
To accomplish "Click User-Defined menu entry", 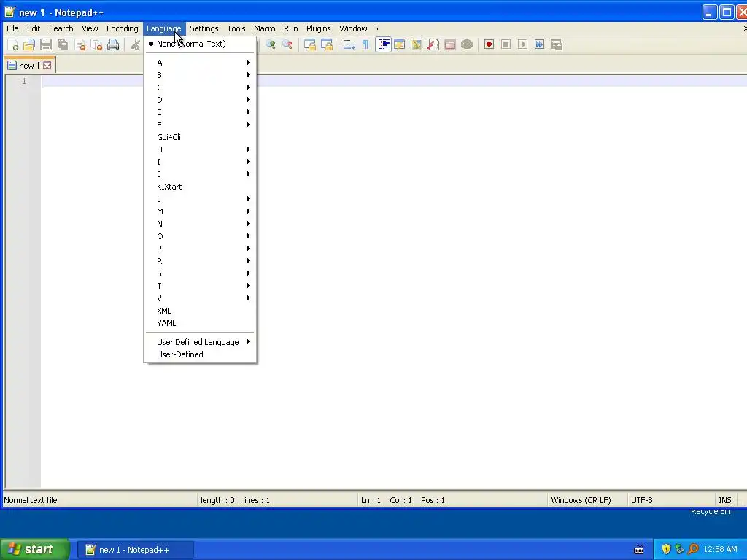I will 200,354.
